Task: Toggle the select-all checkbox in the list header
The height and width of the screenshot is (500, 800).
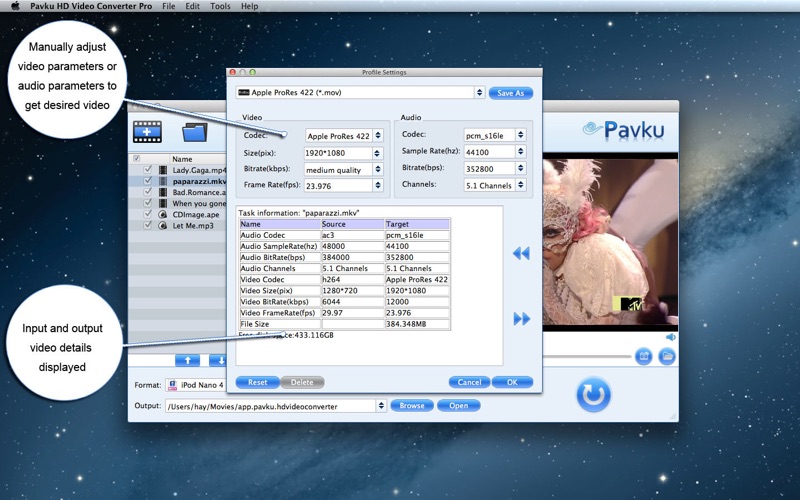Action: (136, 159)
